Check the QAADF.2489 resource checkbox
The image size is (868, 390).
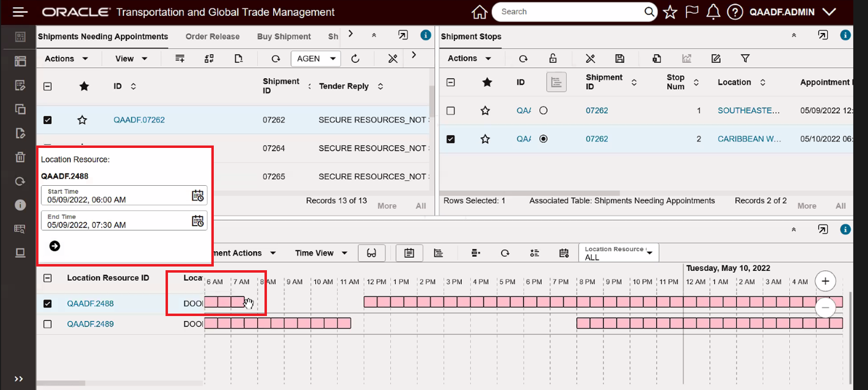coord(48,324)
